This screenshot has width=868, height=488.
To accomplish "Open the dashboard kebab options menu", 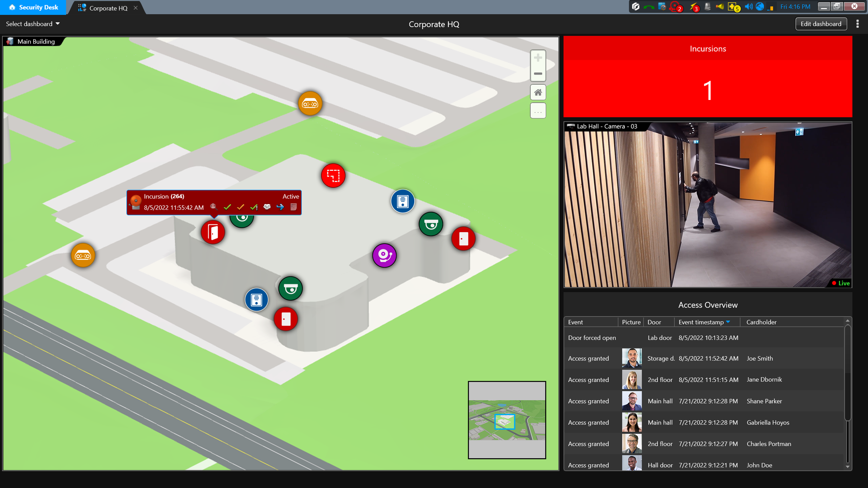I will (x=857, y=24).
